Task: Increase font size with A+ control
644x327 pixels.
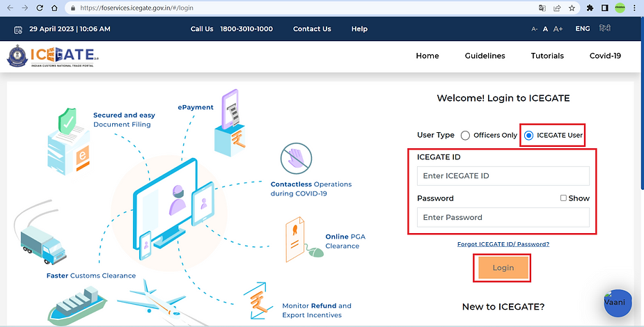Action: [x=558, y=29]
